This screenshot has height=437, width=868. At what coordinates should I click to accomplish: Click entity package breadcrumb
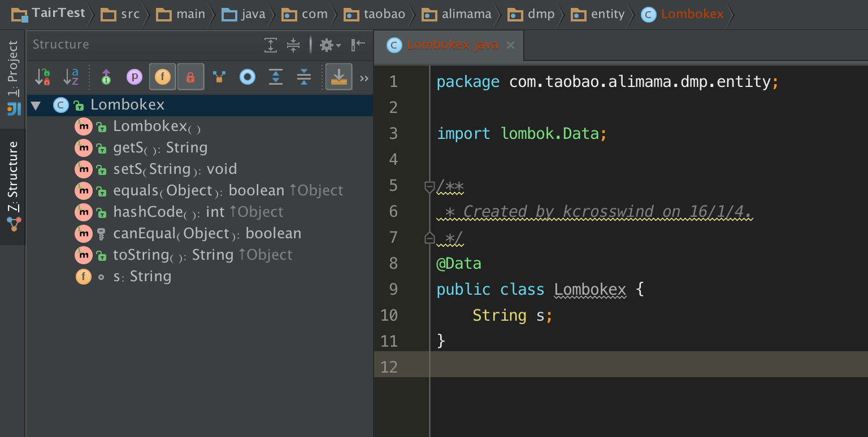click(598, 14)
